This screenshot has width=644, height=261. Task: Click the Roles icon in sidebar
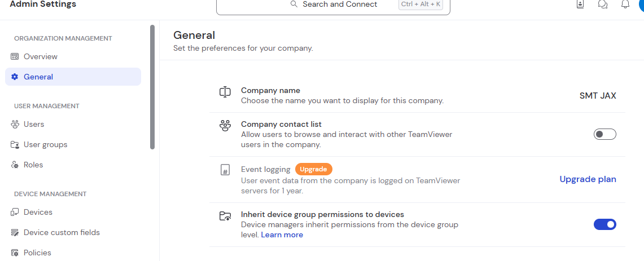[x=15, y=165]
